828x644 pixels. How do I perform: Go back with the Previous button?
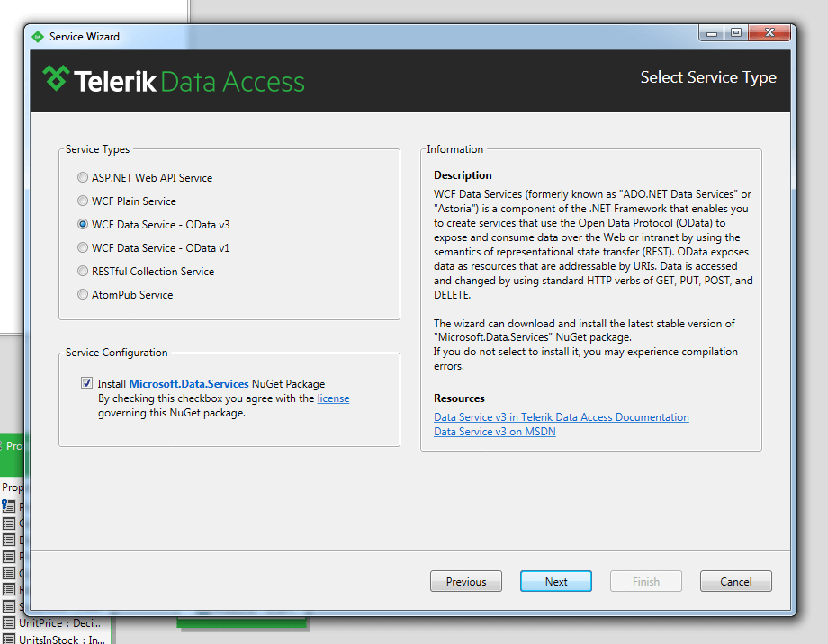coord(466,581)
